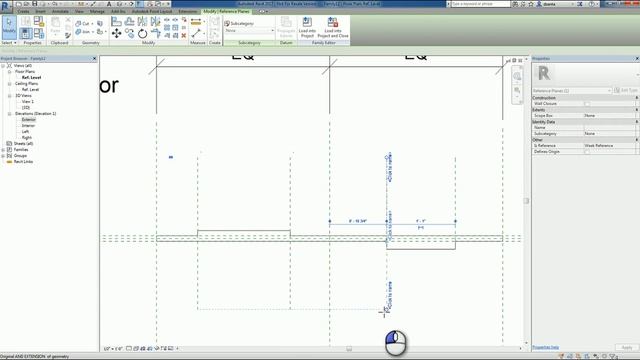The width and height of the screenshot is (640, 360).
Task: Click the Edit Type button
Action: [x=626, y=90]
